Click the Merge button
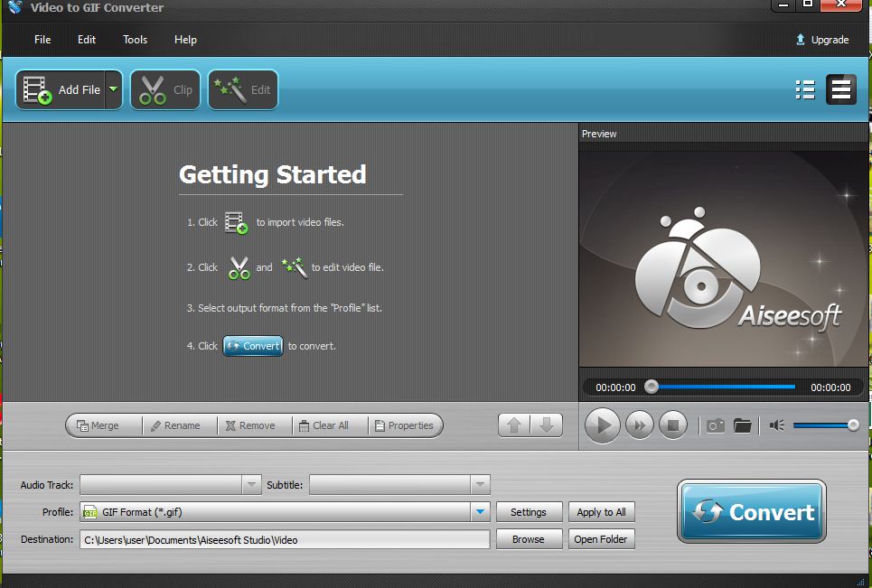 [x=103, y=425]
